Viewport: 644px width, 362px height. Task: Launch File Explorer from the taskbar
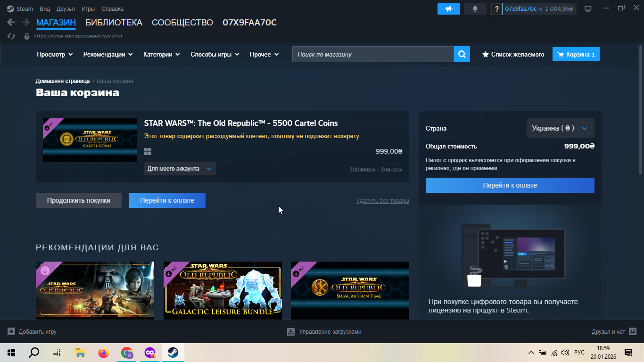click(80, 353)
